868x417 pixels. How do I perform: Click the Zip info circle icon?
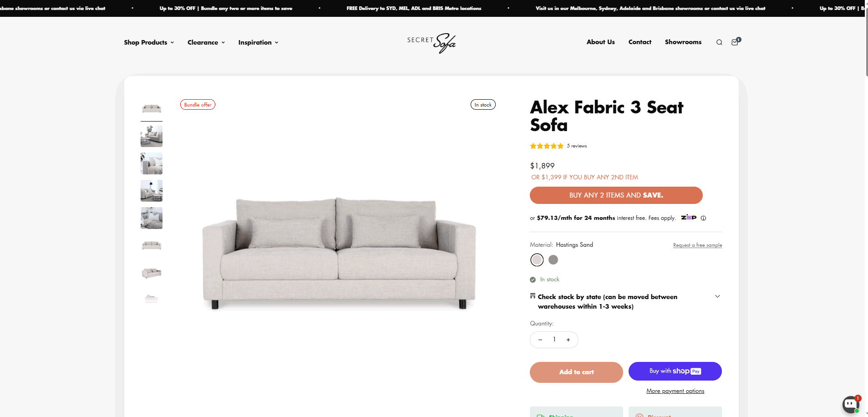coord(703,218)
